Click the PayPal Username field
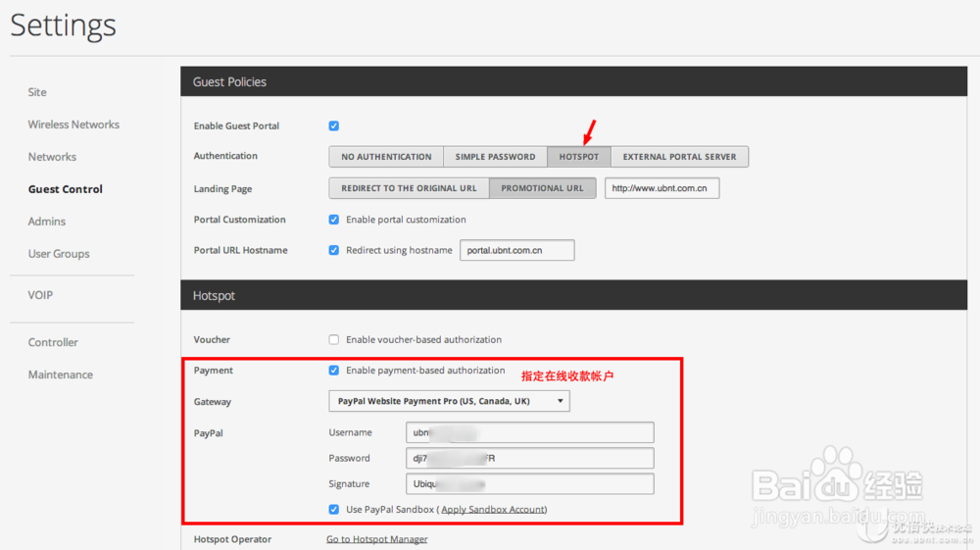The width and height of the screenshot is (980, 550). (x=530, y=432)
